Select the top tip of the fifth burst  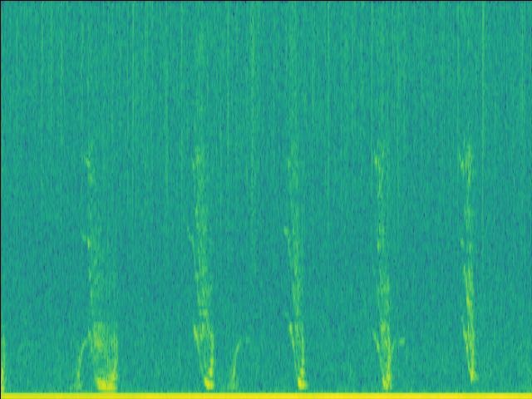tap(468, 150)
